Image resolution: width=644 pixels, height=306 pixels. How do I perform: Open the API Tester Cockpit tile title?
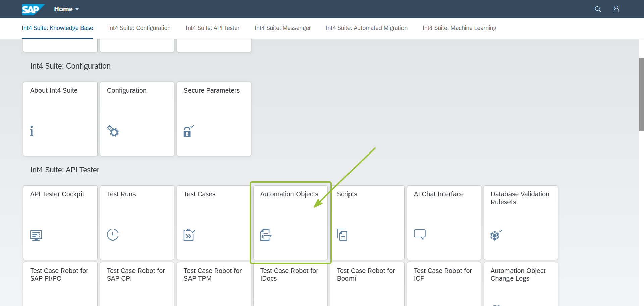tap(57, 194)
